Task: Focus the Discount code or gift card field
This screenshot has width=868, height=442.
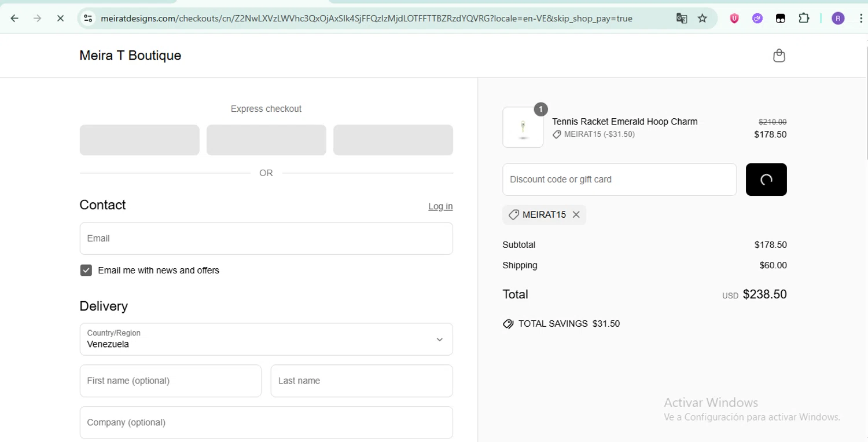Action: click(620, 180)
